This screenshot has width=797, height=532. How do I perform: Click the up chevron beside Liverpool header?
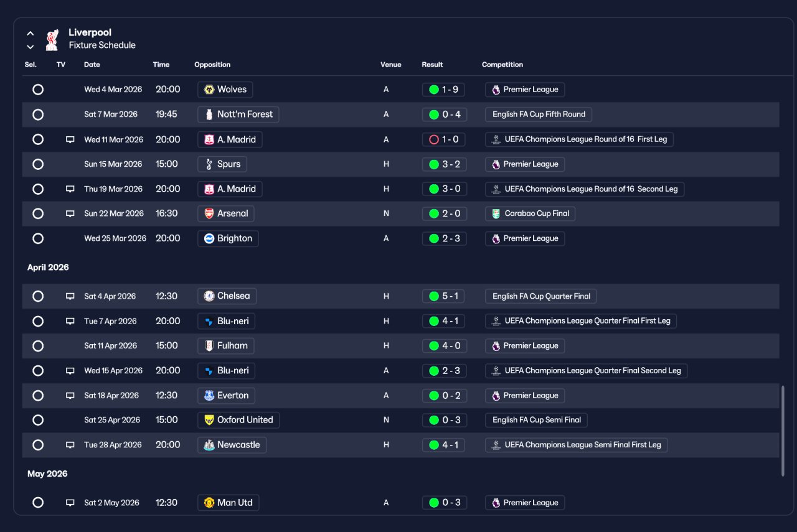pyautogui.click(x=31, y=34)
